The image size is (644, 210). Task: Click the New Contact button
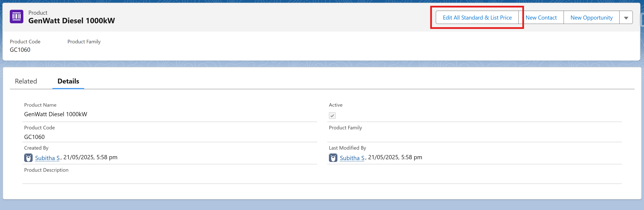[541, 18]
